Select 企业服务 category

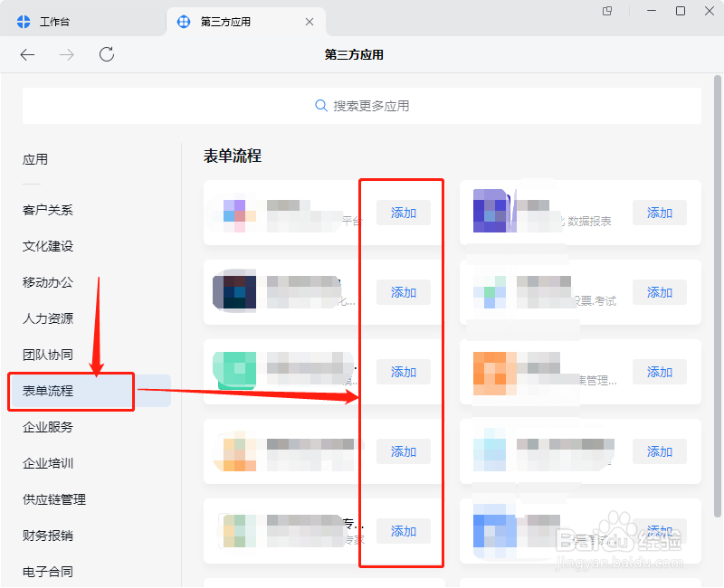[x=48, y=427]
